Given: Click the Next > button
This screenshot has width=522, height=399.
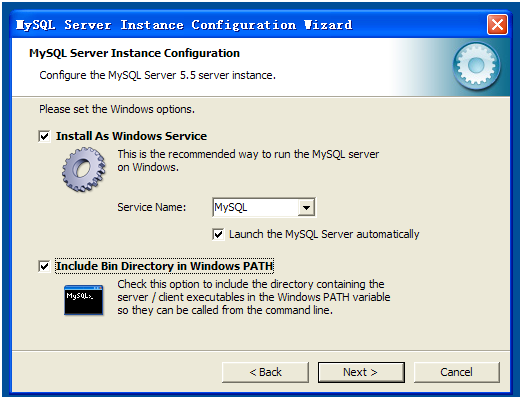Looking at the screenshot, I should click(361, 372).
